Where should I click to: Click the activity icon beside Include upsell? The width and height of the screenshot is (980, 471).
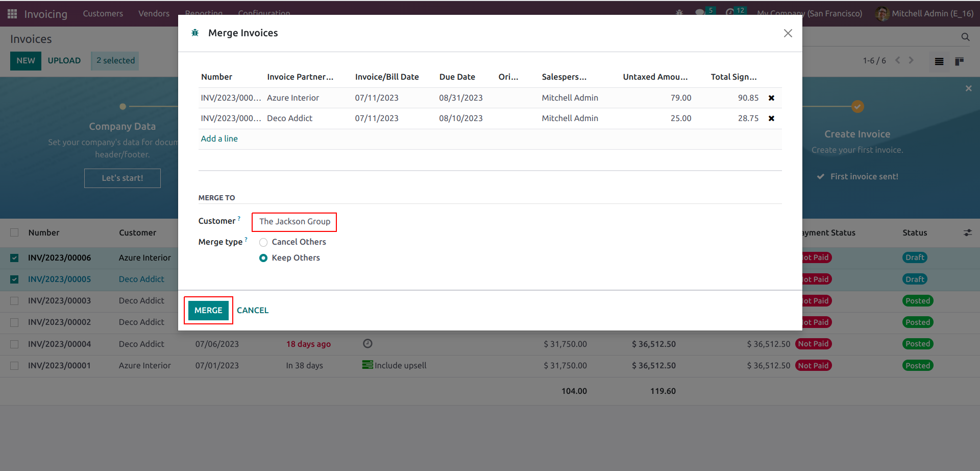pos(367,365)
